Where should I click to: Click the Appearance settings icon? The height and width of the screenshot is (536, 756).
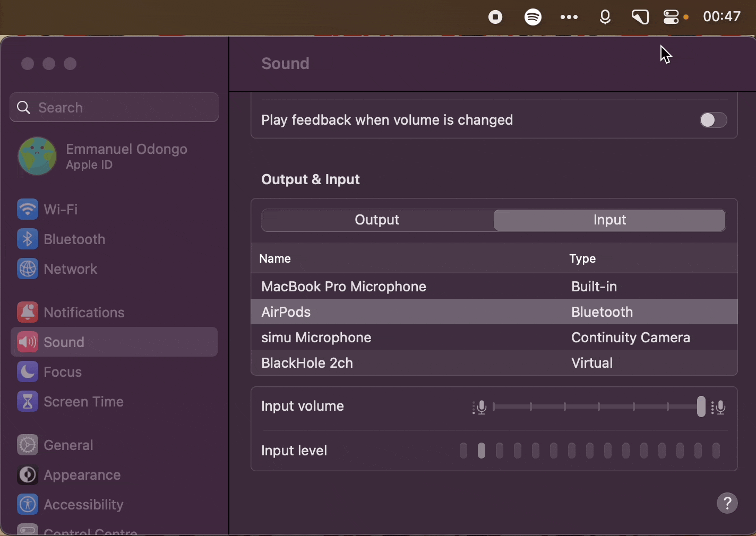pos(28,474)
